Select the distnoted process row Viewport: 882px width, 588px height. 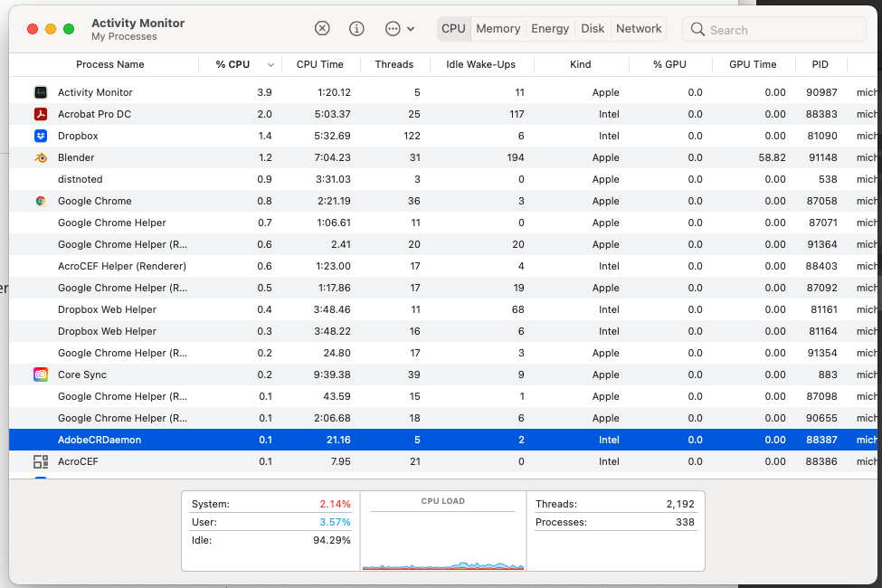pos(442,179)
